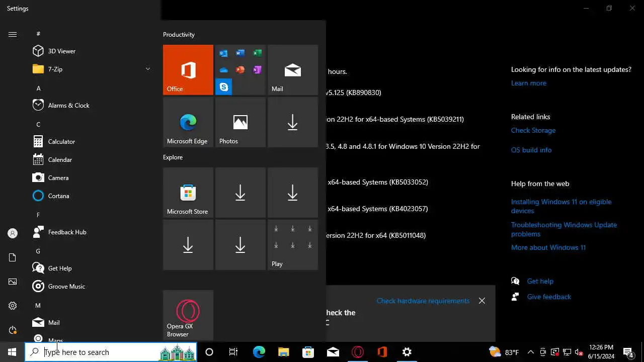Open Office from the taskbar
Viewport: 644px width, 362px height.
pyautogui.click(x=382, y=352)
